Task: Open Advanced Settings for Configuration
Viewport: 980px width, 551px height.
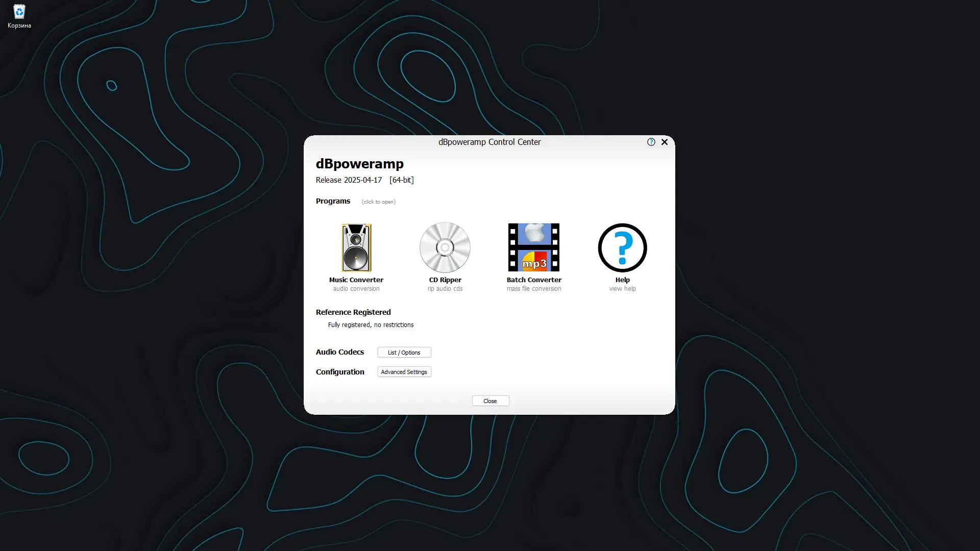Action: (x=404, y=372)
